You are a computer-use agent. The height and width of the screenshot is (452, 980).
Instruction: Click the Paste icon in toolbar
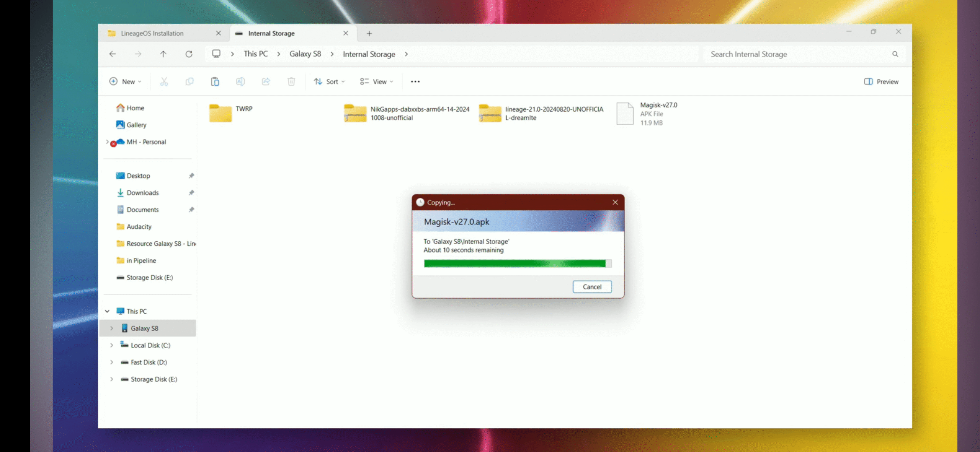coord(215,81)
